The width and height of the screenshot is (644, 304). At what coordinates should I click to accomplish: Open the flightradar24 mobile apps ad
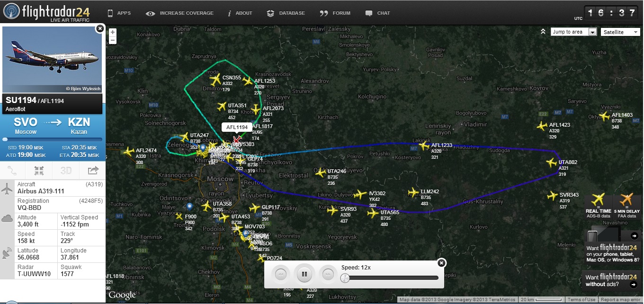613,246
